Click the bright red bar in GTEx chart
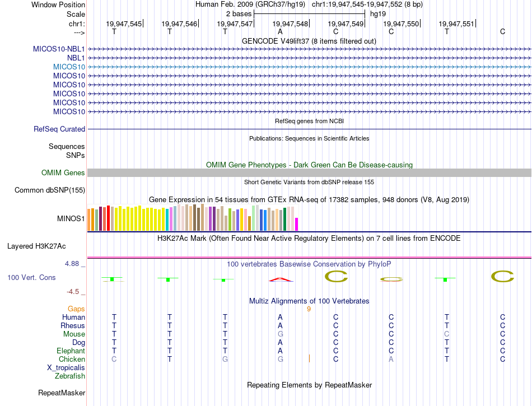 (108, 218)
